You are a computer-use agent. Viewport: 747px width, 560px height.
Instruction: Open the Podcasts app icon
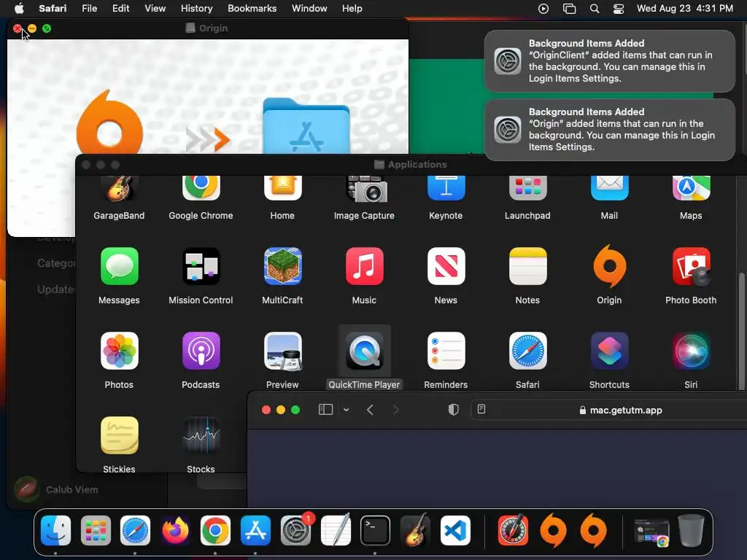[201, 351]
